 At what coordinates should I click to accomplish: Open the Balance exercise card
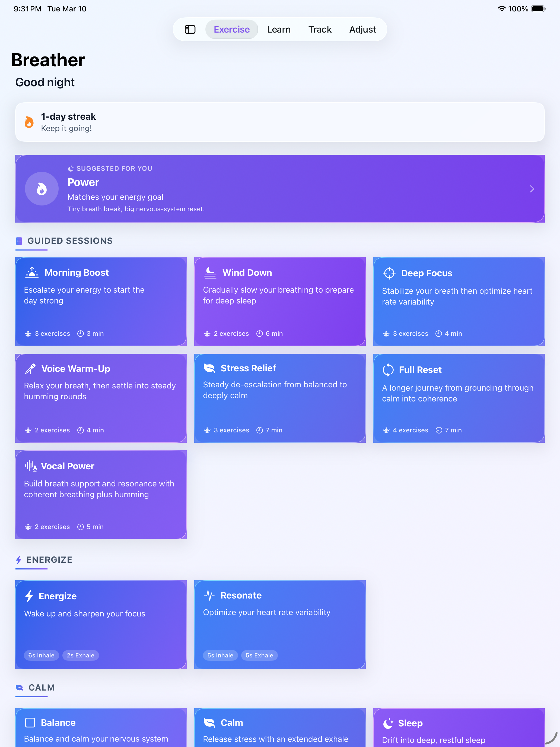tap(101, 728)
